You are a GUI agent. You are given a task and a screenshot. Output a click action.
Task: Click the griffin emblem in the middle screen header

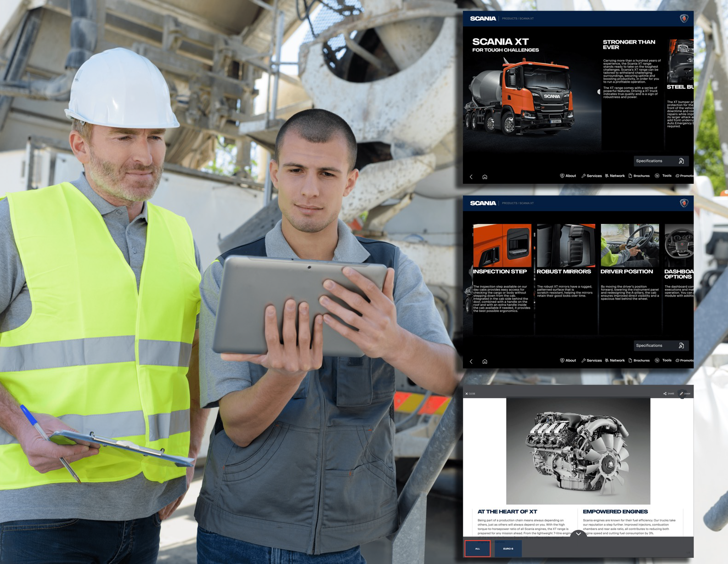[684, 203]
